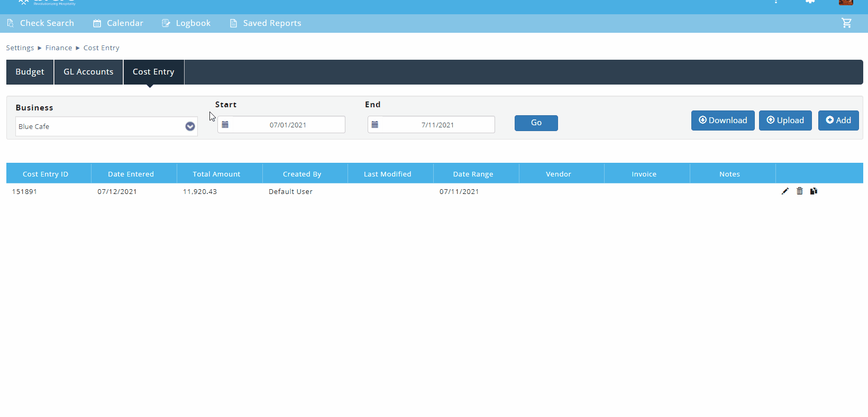Duplicate cost entry 151891 with copy icon
868x417 pixels.
[x=814, y=191]
